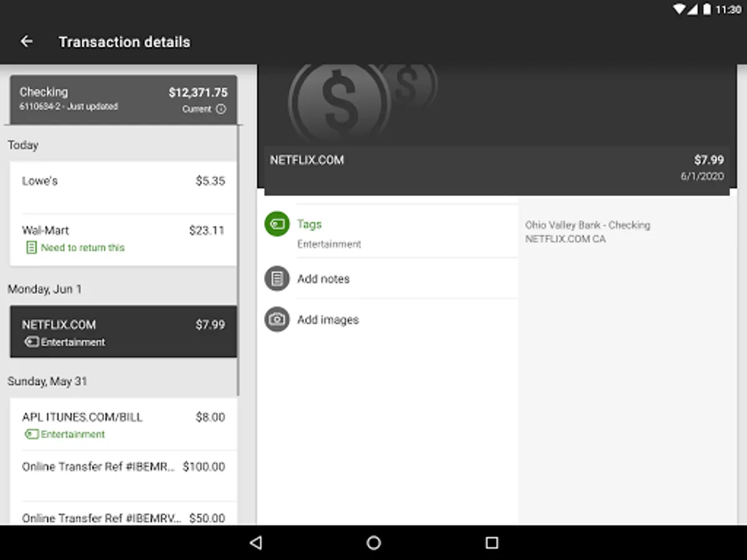Tap the Android back navigation button
This screenshot has height=560, width=747.
click(x=255, y=543)
